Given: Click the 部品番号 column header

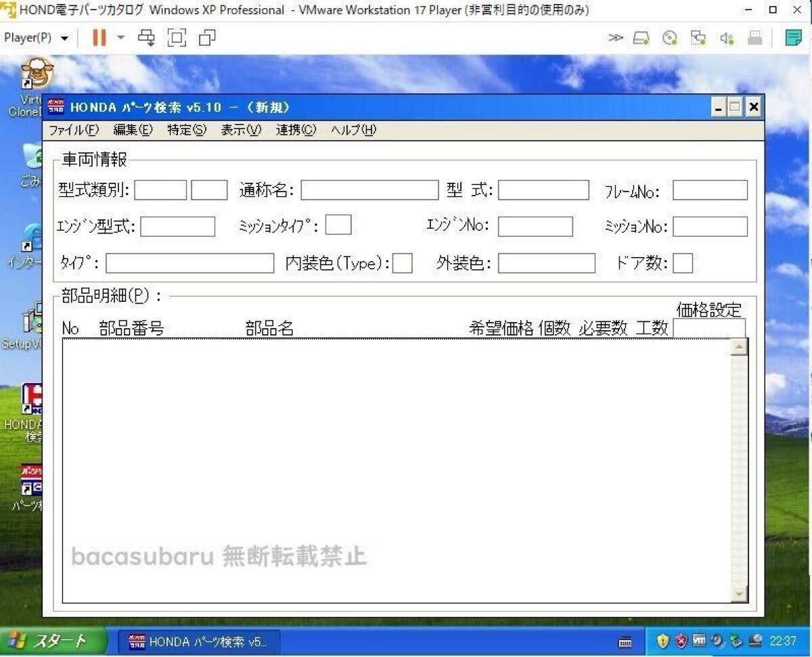Looking at the screenshot, I should 131,329.
